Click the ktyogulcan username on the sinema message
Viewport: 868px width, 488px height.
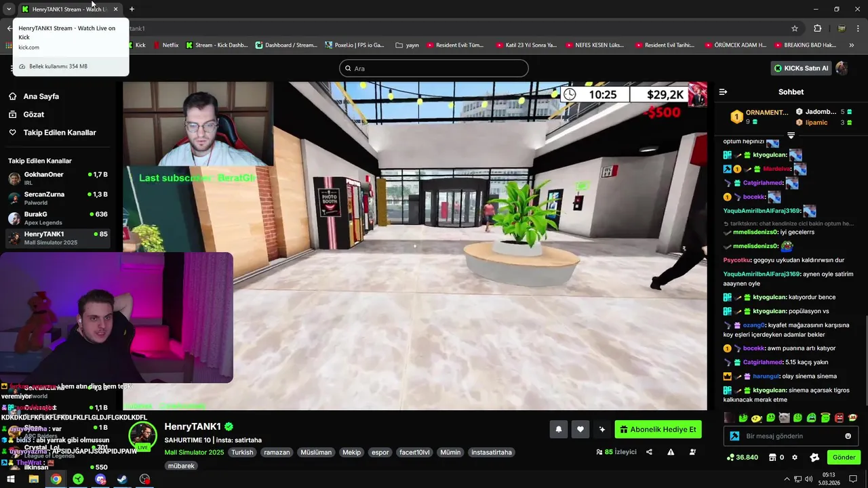coord(769,390)
